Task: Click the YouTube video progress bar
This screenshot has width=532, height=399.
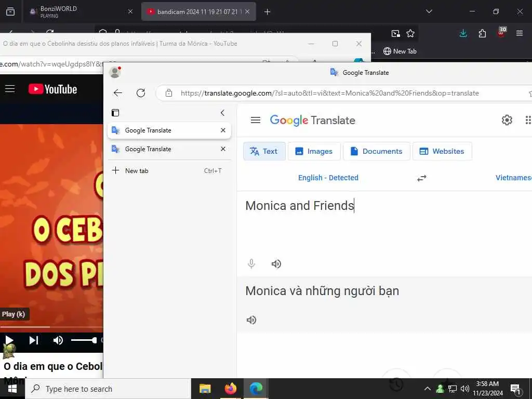Action: pos(51,327)
